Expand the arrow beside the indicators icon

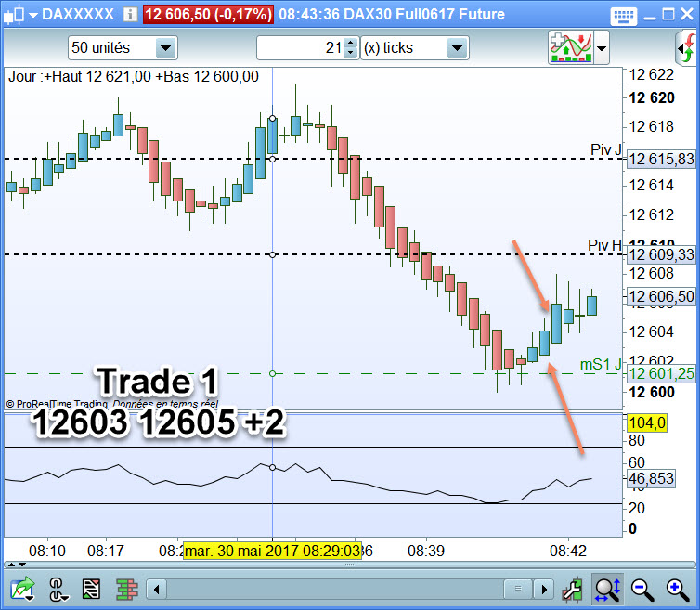click(x=602, y=47)
